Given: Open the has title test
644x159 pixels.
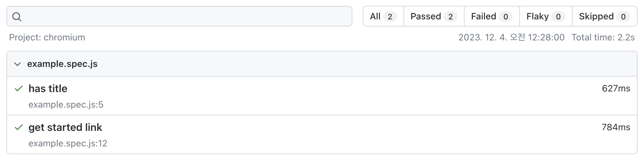Looking at the screenshot, I should point(48,89).
